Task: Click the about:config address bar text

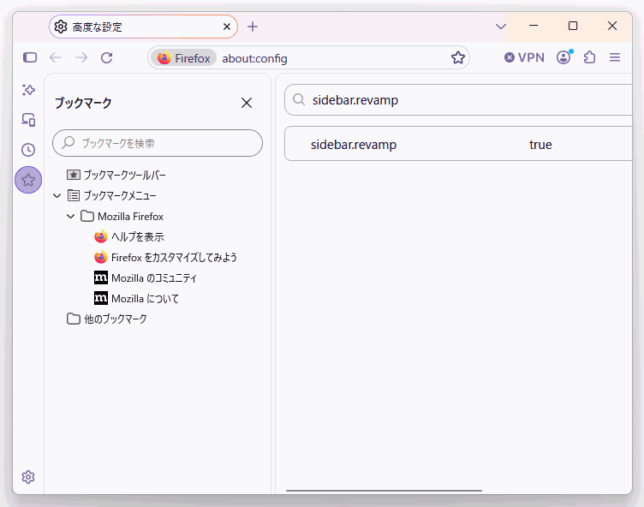Action: click(x=255, y=58)
